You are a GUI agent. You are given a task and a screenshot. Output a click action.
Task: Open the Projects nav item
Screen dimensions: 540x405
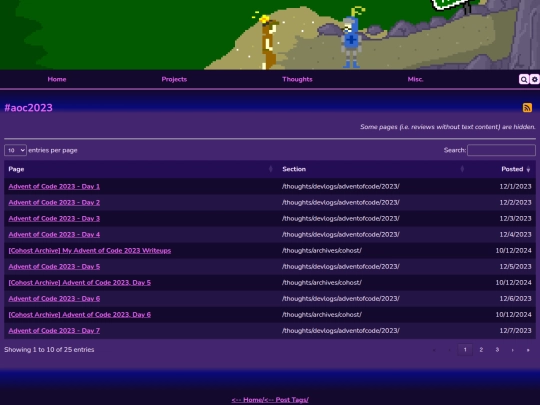tap(174, 79)
